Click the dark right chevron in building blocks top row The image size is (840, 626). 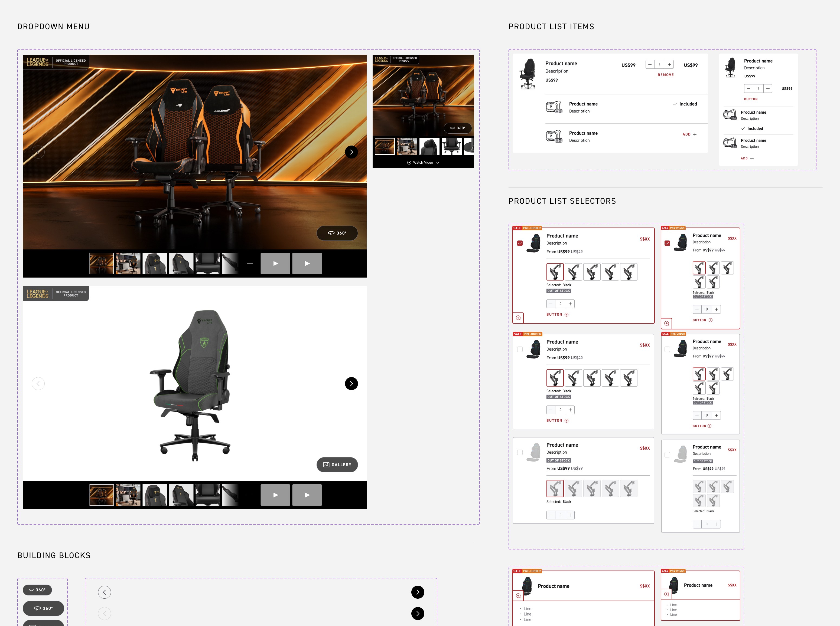[418, 592]
